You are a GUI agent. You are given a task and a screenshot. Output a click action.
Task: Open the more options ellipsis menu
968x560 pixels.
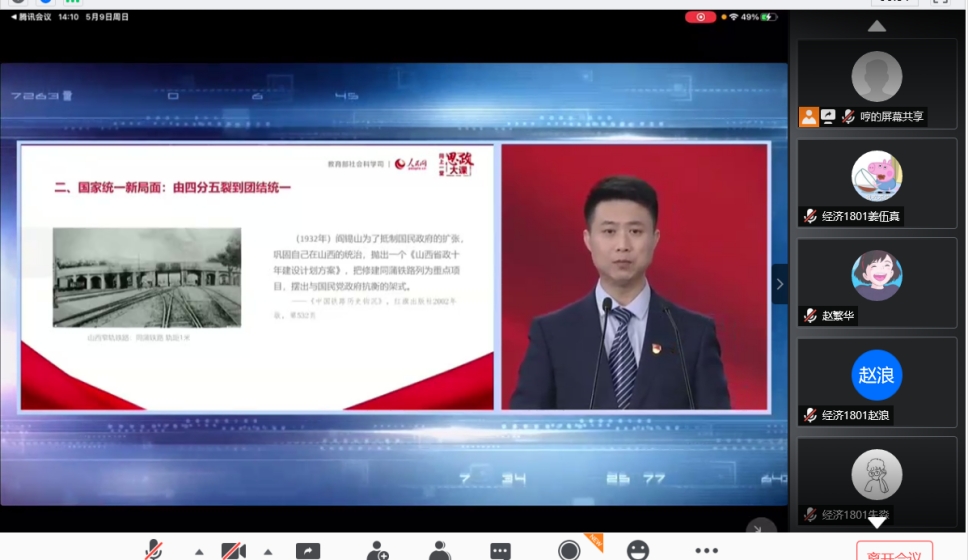(706, 550)
